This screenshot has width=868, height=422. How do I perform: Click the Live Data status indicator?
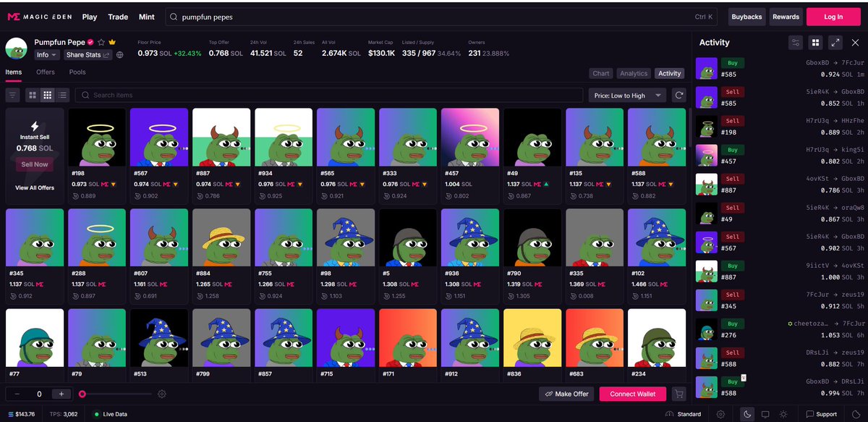point(111,414)
